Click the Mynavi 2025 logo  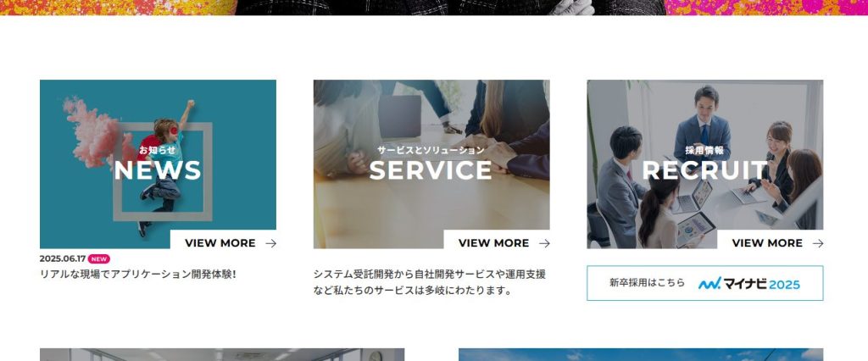pyautogui.click(x=749, y=284)
